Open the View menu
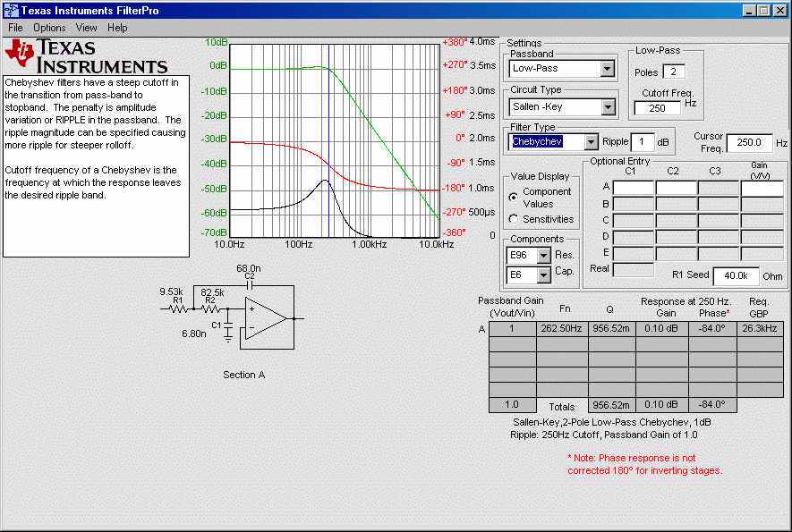The image size is (792, 532). click(86, 28)
